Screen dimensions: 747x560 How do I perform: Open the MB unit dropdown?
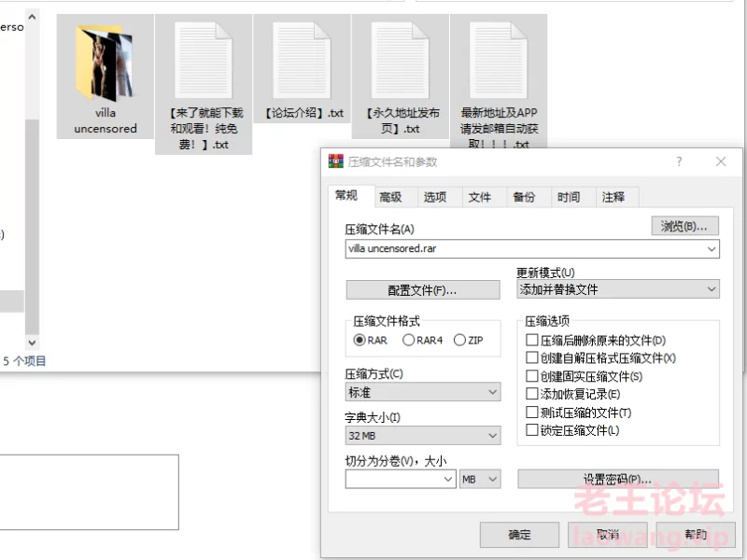click(x=480, y=479)
